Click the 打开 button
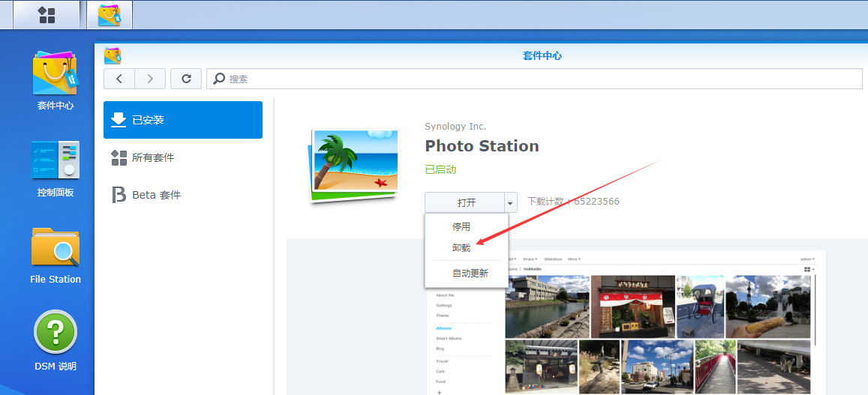Viewport: 868px width, 395px height. (466, 202)
